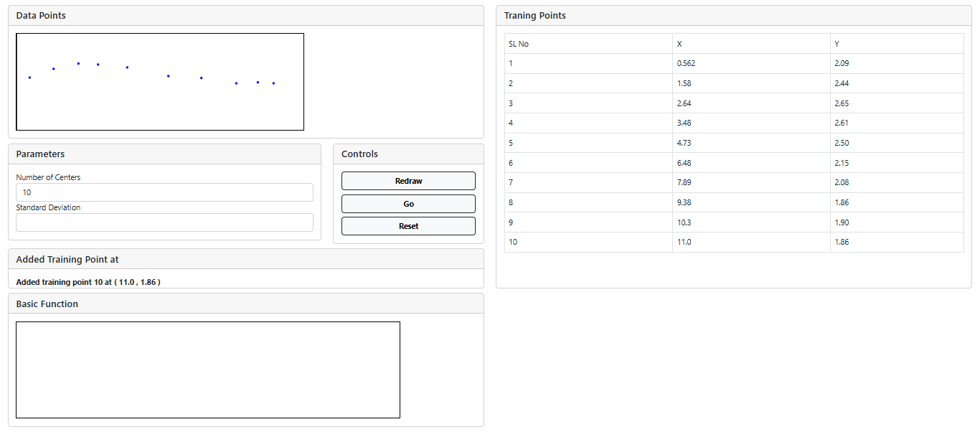Image resolution: width=980 pixels, height=432 pixels.
Task: Select the empty Standard Deviation input
Action: 164,222
